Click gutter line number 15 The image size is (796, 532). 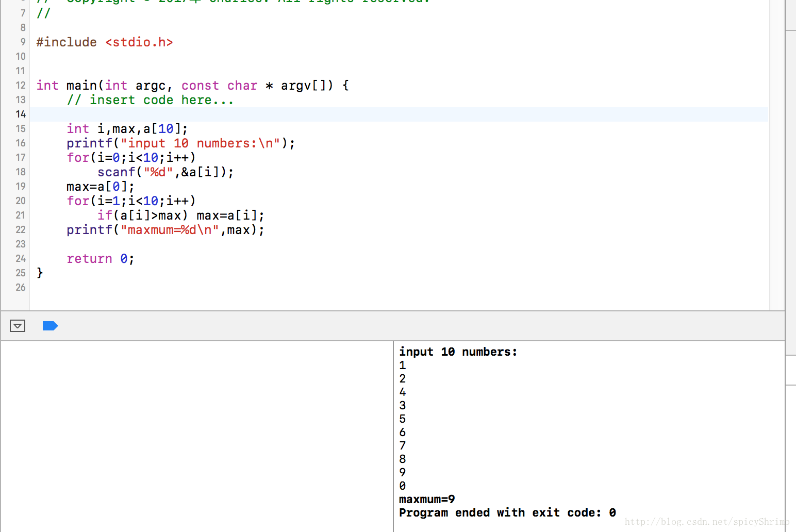pyautogui.click(x=21, y=128)
